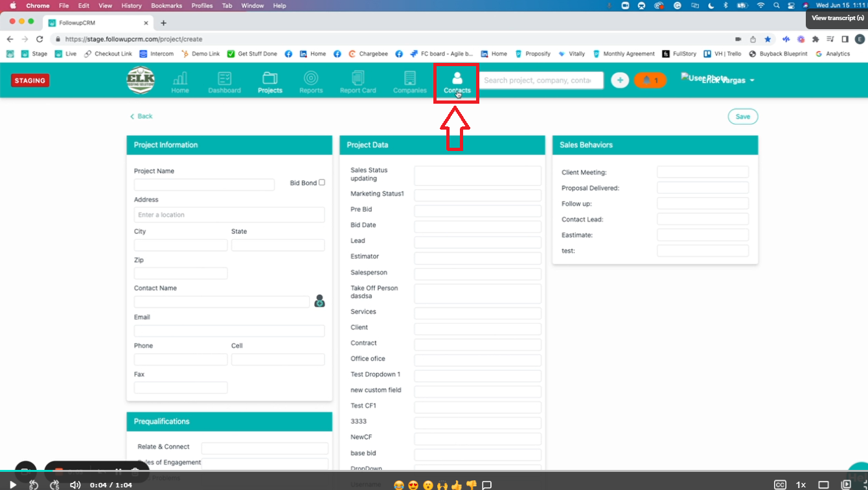Open the Estimator field
This screenshot has width=868, height=490.
click(477, 258)
